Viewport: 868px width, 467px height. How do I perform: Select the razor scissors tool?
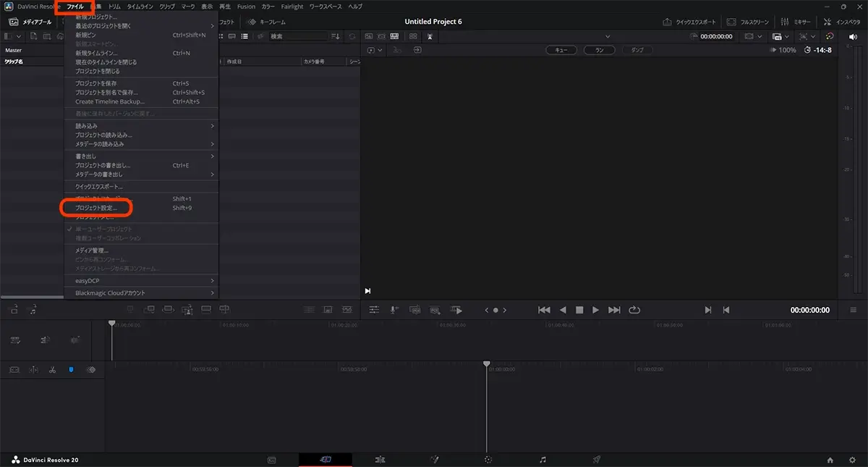[52, 370]
